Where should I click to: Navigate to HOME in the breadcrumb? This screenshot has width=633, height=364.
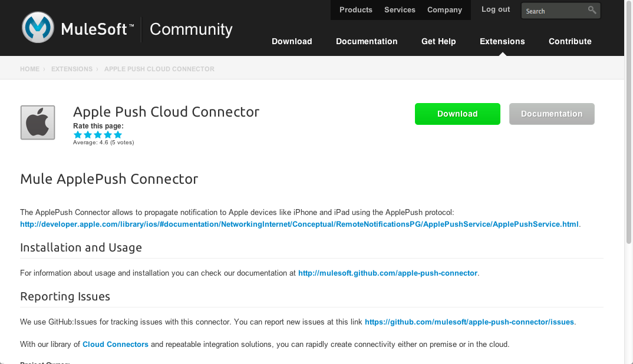pos(29,69)
